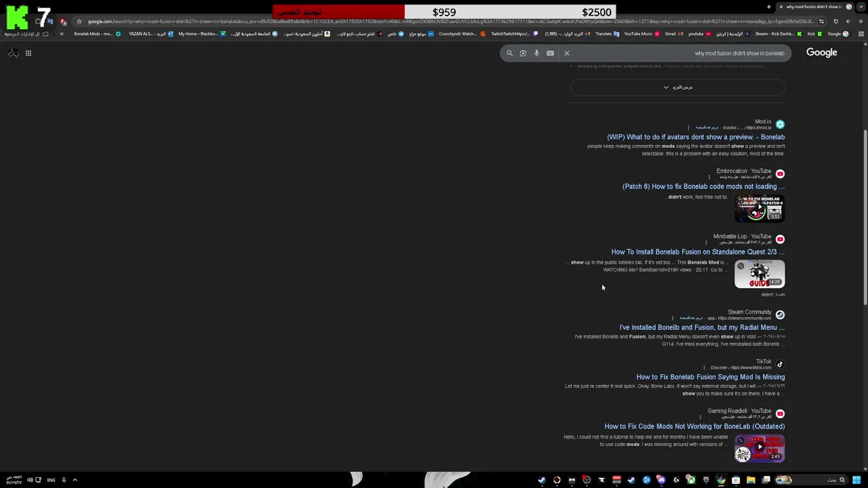Click YouTube favicon beside Embrocation result
This screenshot has width=868, height=488.
pyautogui.click(x=780, y=174)
